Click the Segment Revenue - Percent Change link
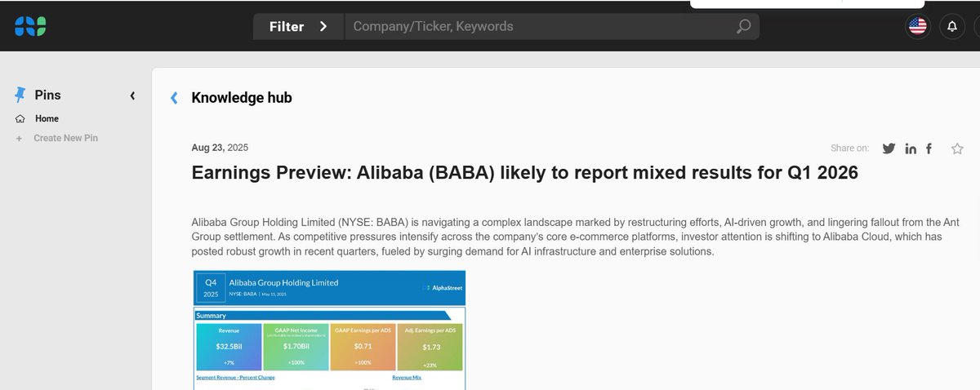The height and width of the screenshot is (390, 980). click(x=235, y=378)
